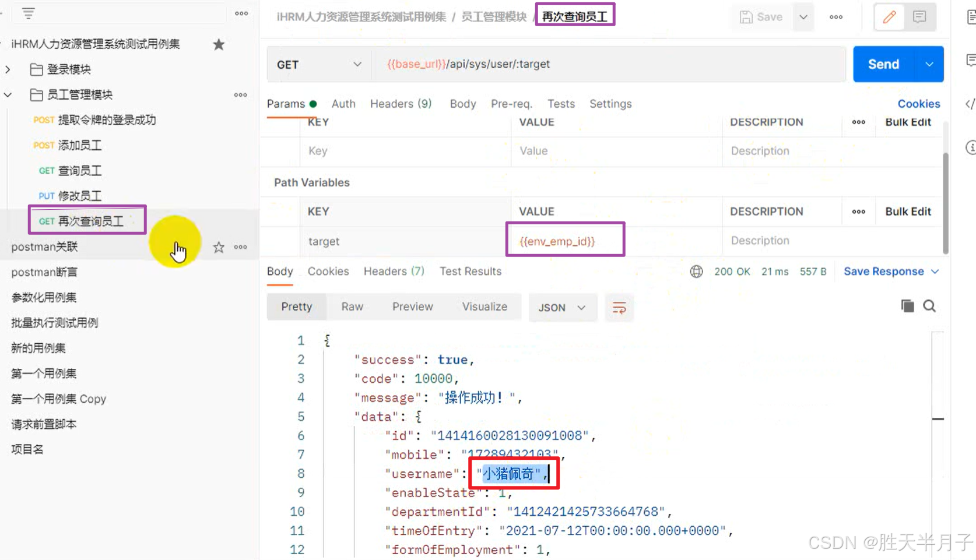Viewport: 976px width, 560px height.
Task: Switch to Raw response view
Action: 352,307
